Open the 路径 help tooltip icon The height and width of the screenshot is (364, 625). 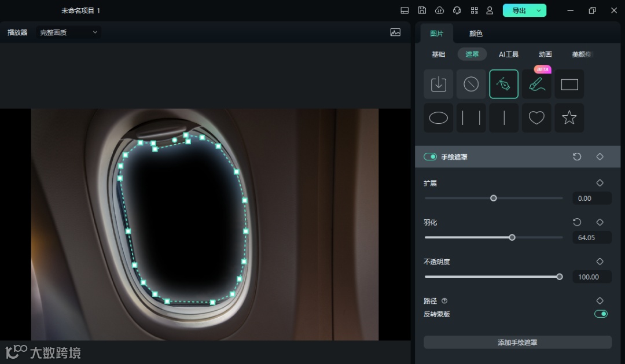pos(444,301)
